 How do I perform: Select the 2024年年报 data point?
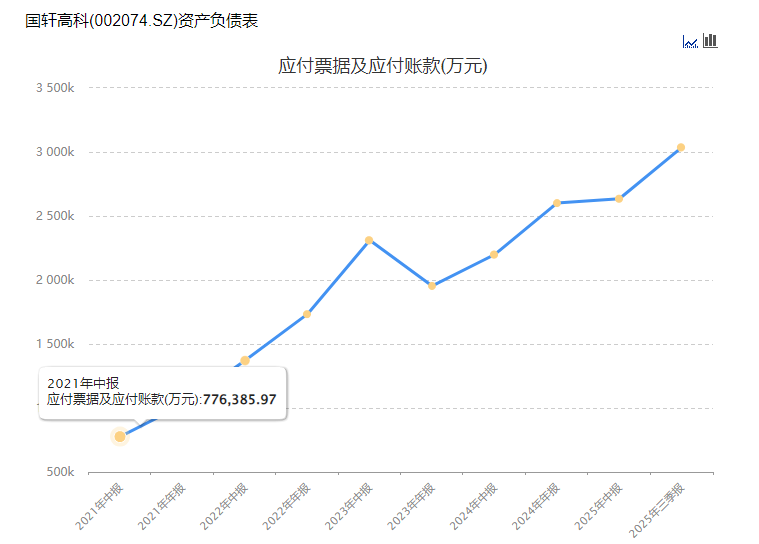click(x=557, y=203)
